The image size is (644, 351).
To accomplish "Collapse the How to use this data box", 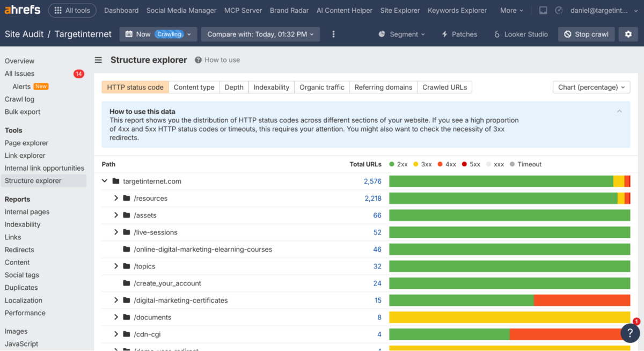I will point(619,111).
